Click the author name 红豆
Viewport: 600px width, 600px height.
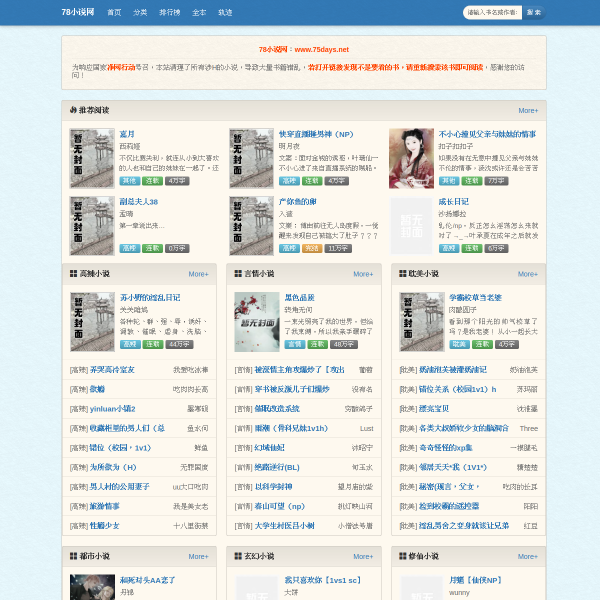pos(531,526)
